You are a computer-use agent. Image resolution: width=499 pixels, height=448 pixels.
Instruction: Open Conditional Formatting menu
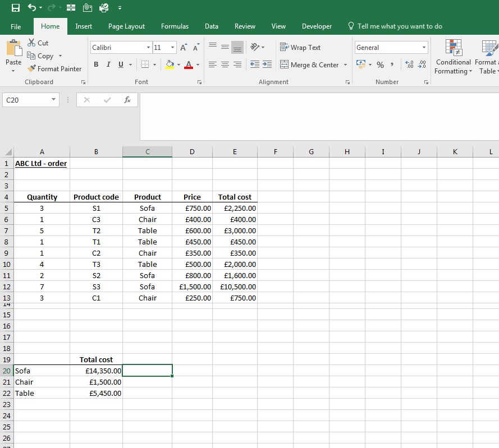(x=453, y=57)
